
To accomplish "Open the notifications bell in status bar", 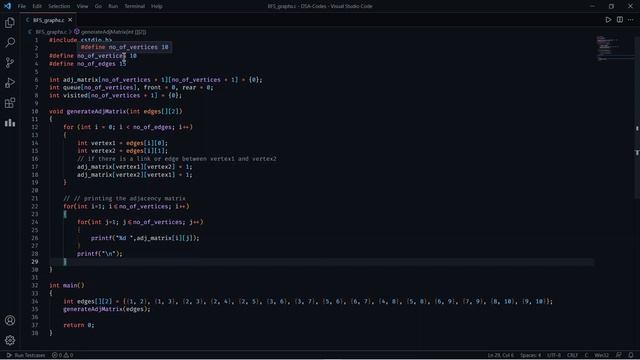I will 631,355.
